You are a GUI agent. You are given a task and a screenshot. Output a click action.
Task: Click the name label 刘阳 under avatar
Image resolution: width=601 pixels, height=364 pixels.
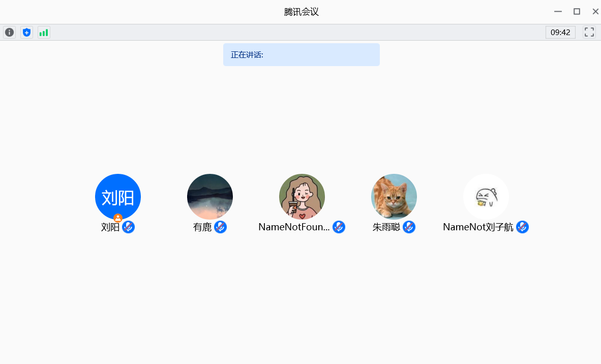(110, 227)
